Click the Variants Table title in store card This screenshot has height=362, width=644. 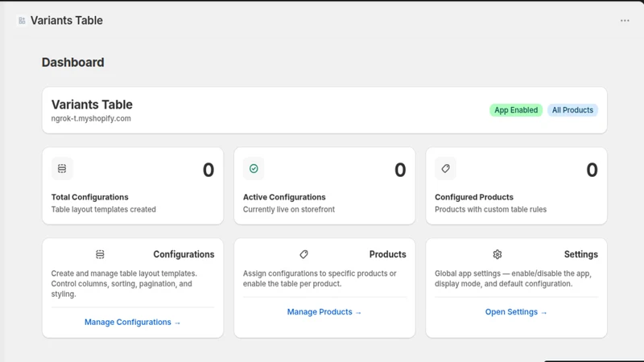coord(92,105)
